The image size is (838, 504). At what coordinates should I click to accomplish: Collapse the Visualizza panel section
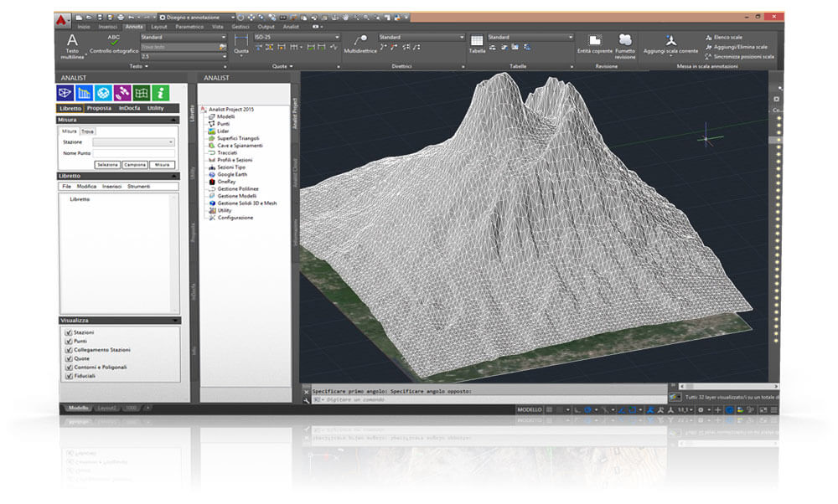pyautogui.click(x=175, y=321)
